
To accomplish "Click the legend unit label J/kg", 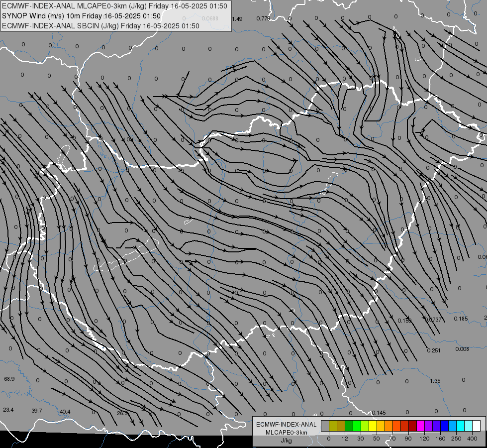I will [x=286, y=441].
